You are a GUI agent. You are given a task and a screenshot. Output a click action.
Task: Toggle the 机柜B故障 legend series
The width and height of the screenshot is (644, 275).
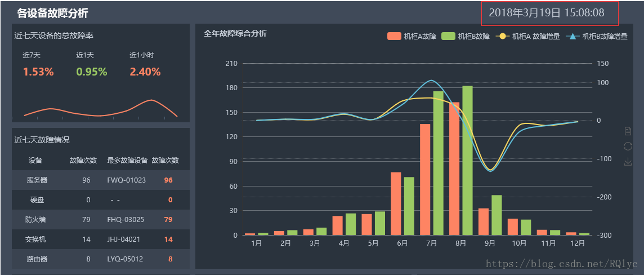[x=466, y=37]
